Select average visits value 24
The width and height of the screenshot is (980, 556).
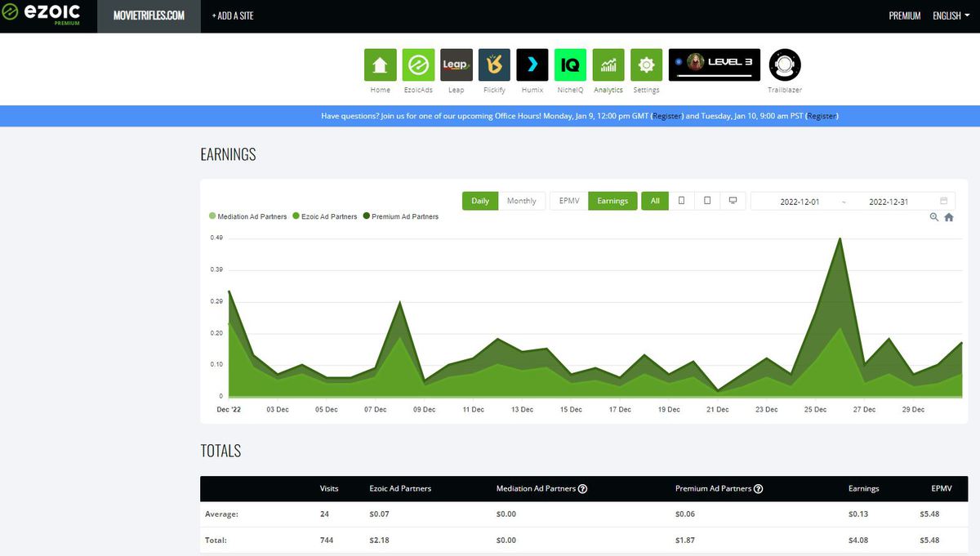tap(324, 514)
